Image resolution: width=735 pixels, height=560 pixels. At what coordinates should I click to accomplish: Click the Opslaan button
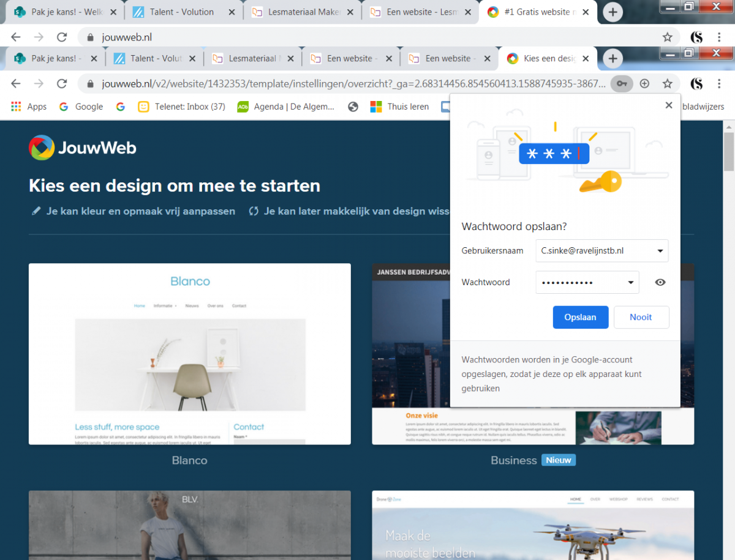580,317
